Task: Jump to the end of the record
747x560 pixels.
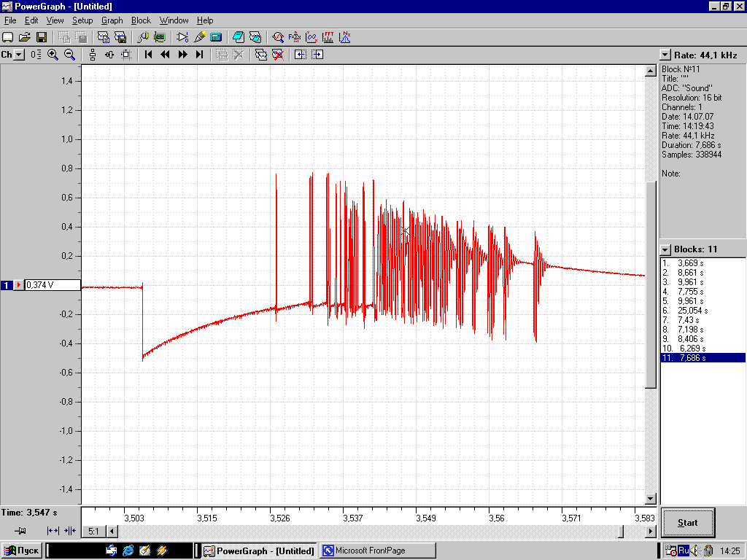Action: [x=200, y=55]
